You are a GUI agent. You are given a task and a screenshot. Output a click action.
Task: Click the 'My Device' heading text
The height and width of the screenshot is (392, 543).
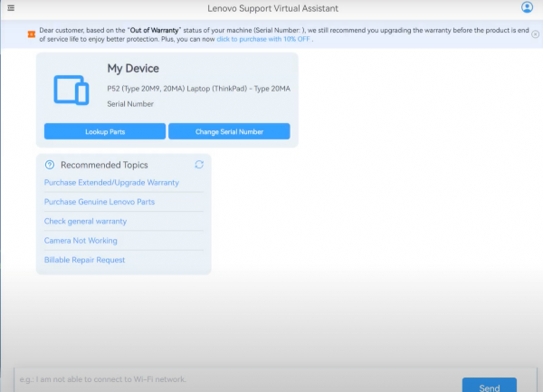pos(133,69)
